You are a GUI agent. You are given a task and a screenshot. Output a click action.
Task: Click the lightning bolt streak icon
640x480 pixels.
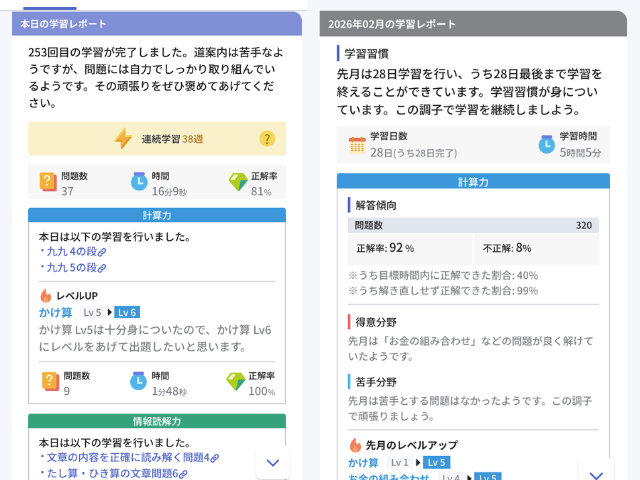123,139
